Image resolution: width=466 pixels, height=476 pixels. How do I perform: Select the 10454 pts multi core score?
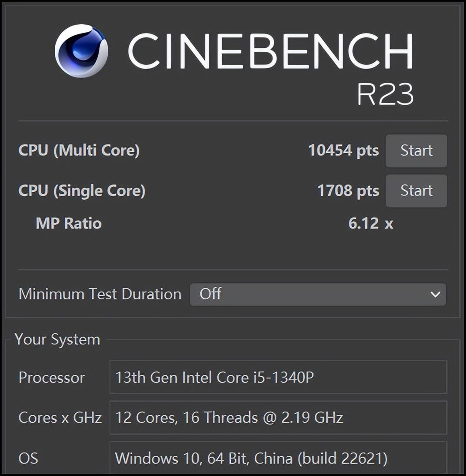click(344, 150)
